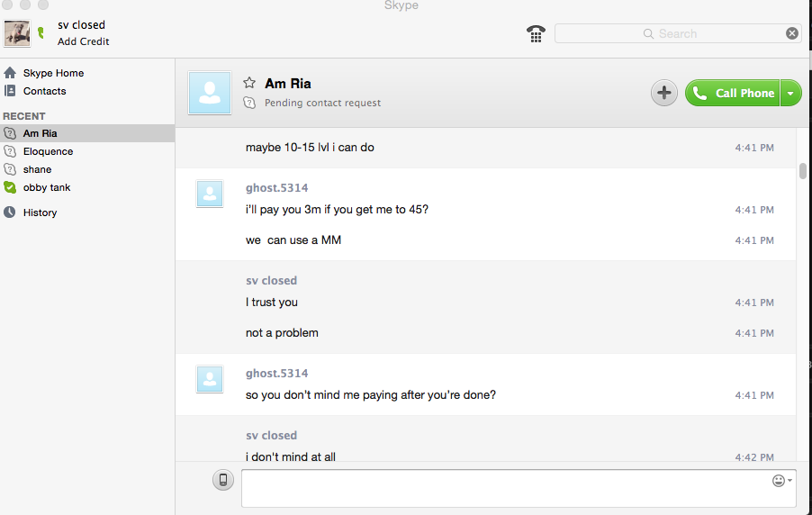812x515 pixels.
Task: Open the obby tank conversation
Action: click(x=47, y=187)
